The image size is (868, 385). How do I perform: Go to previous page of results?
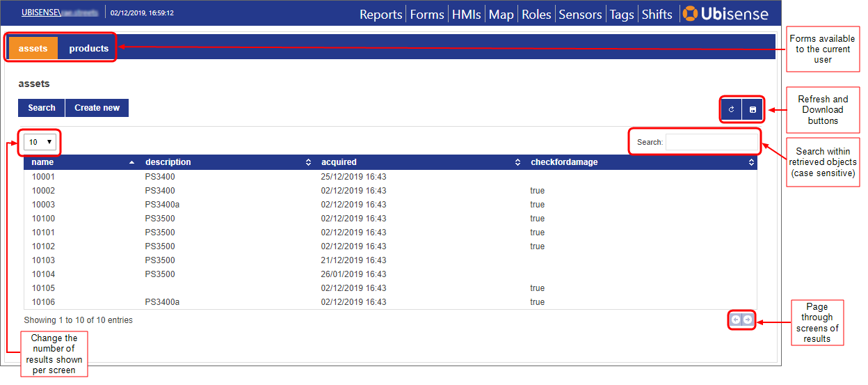coord(736,320)
